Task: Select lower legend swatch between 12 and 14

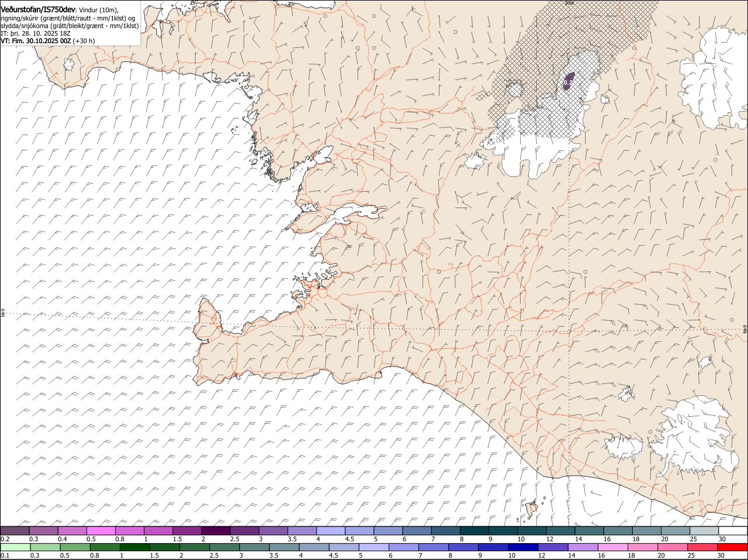Action: pos(552,547)
